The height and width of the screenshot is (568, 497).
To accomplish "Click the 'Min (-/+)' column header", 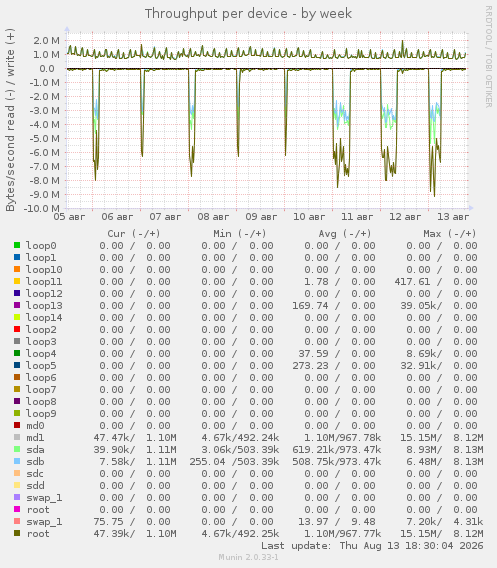I will 239,234.
